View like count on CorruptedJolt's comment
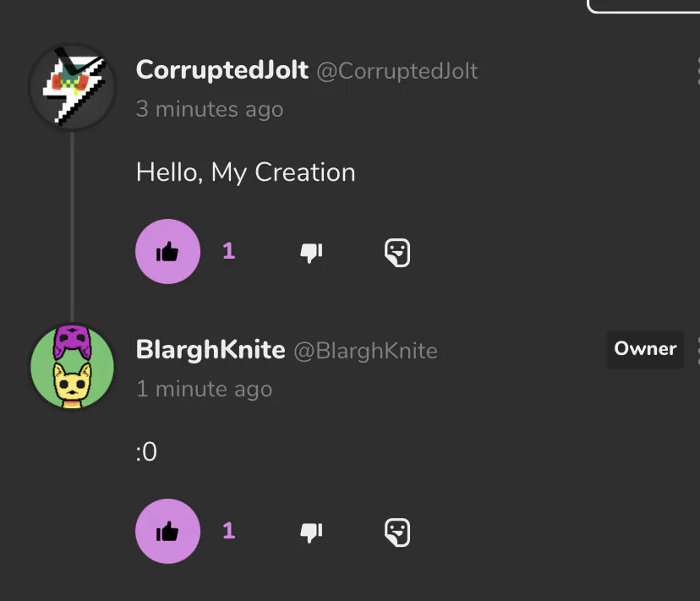This screenshot has height=601, width=700. 228,251
